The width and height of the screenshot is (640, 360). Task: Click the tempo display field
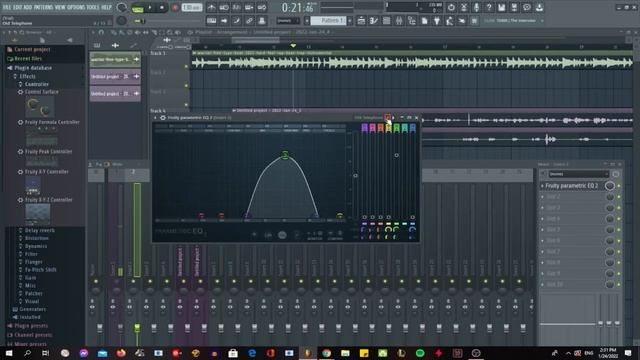191,7
